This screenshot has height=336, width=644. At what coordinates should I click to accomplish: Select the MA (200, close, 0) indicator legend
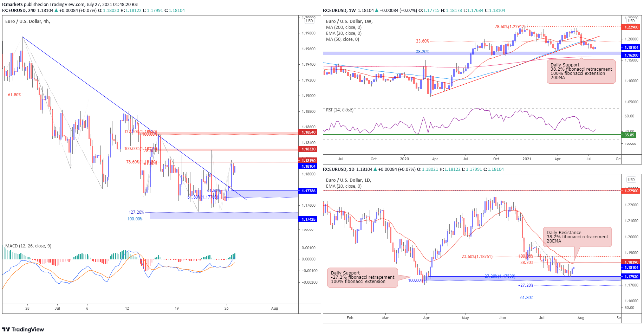coord(343,27)
